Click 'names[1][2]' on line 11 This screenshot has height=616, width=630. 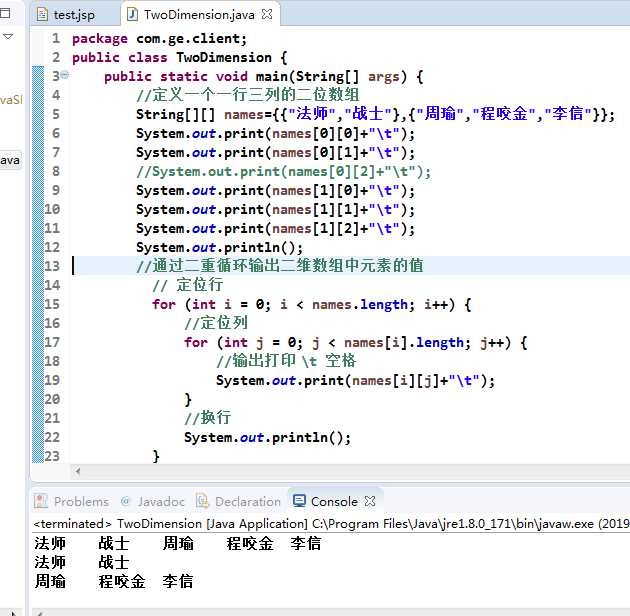[x=316, y=229]
